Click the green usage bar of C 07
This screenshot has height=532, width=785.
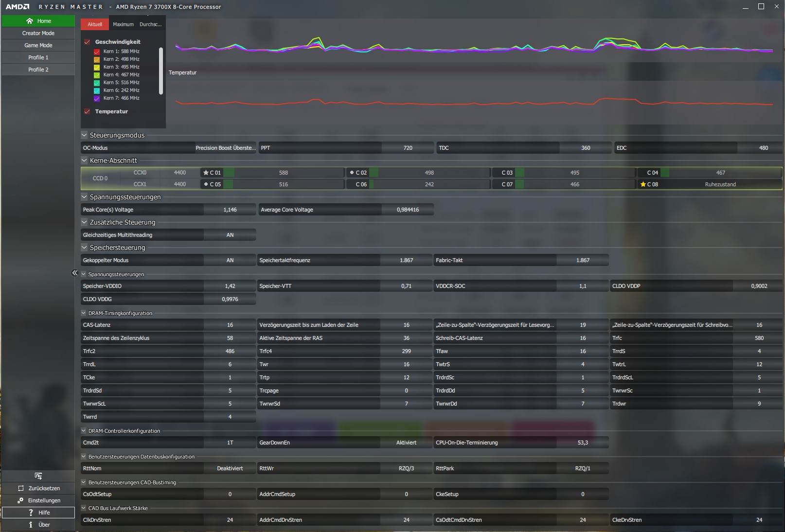coord(520,184)
